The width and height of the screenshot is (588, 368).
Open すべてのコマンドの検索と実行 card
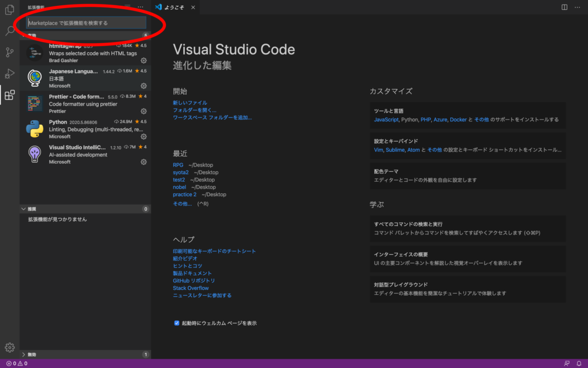pyautogui.click(x=467, y=228)
